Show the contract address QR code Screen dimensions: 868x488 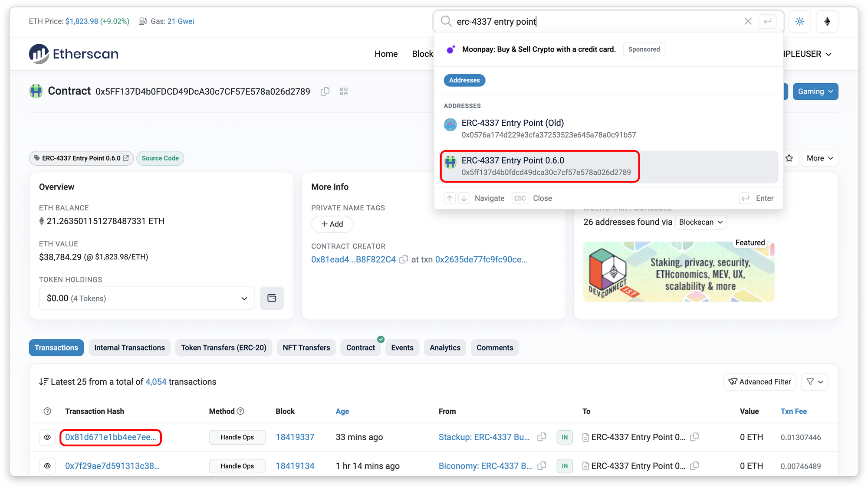click(344, 92)
